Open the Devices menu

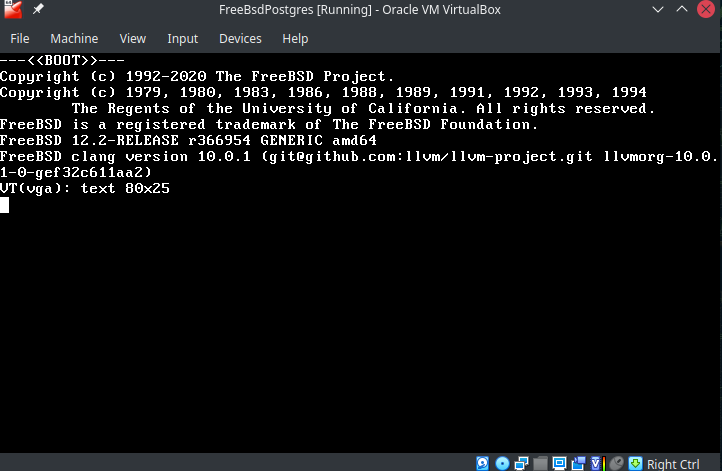(240, 39)
